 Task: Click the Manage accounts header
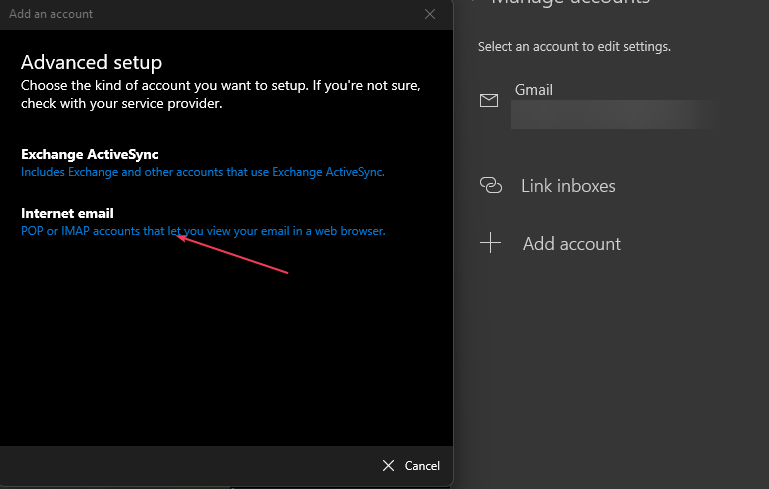(x=570, y=3)
